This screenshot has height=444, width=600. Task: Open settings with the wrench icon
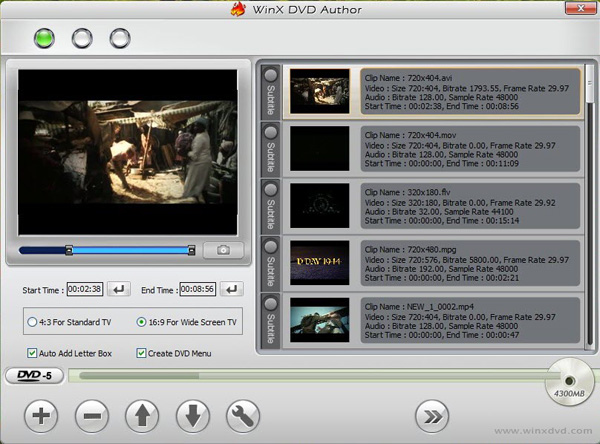tap(243, 415)
